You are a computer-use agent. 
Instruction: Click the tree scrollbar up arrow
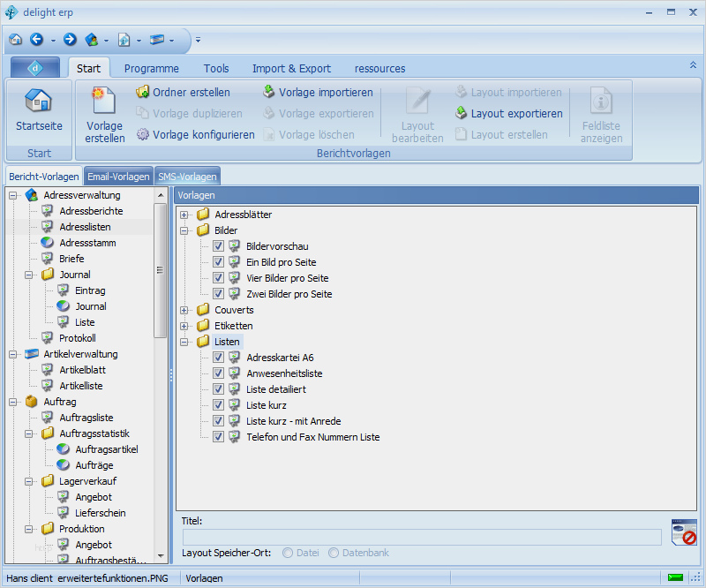(x=161, y=195)
